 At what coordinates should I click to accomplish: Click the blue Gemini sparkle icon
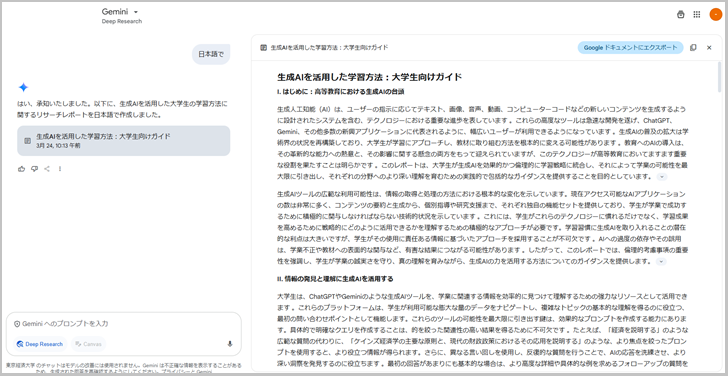tap(23, 87)
